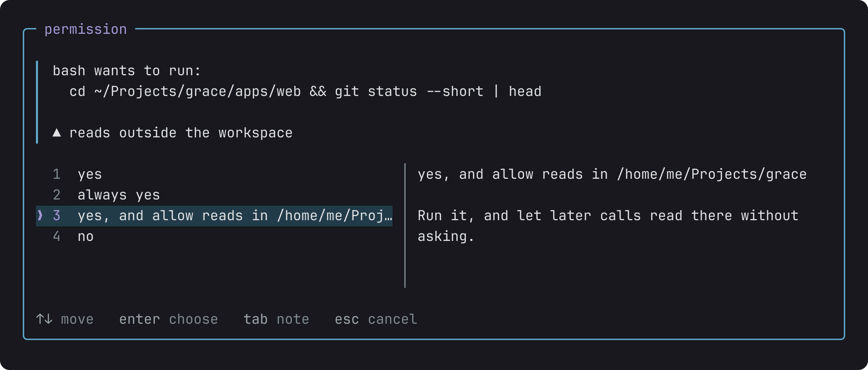Select 'yes, and allow reads' option 3
The image size is (868, 370).
[214, 216]
